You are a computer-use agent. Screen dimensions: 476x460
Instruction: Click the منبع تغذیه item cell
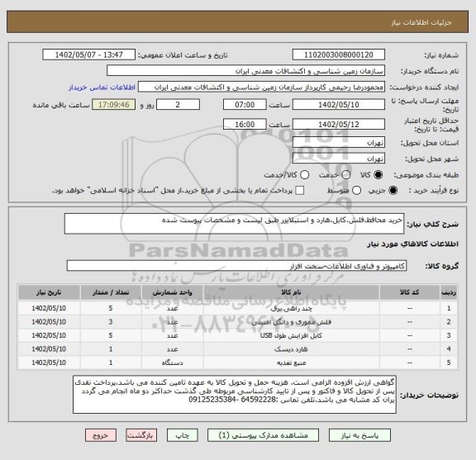tap(291, 363)
